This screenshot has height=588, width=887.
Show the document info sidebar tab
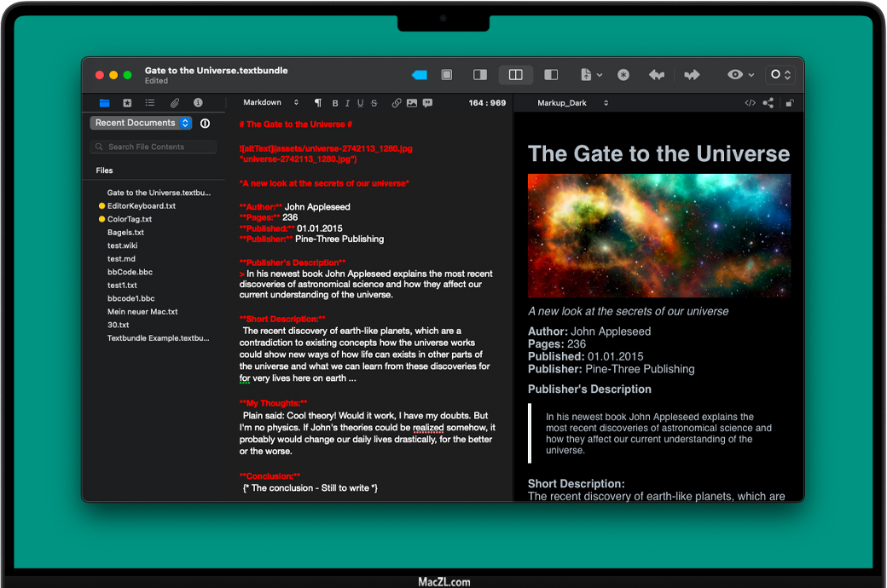point(198,103)
